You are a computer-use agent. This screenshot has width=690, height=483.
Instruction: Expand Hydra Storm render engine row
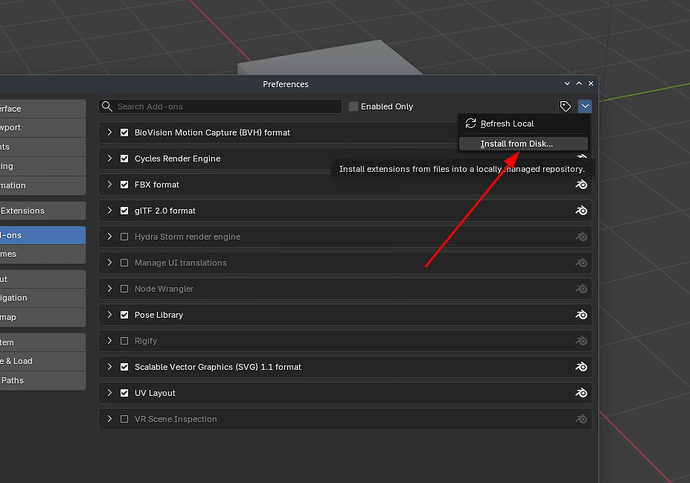110,237
